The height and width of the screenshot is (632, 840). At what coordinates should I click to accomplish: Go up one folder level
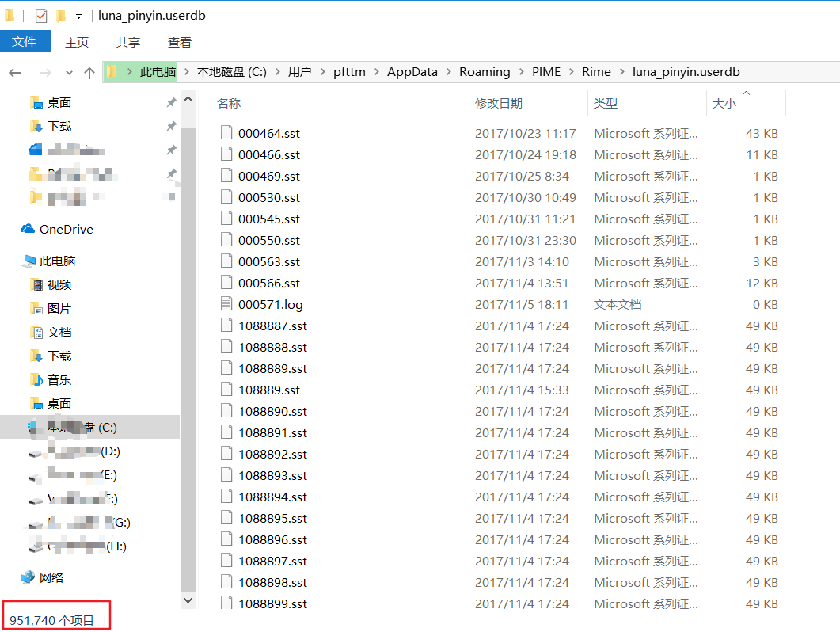[89, 71]
